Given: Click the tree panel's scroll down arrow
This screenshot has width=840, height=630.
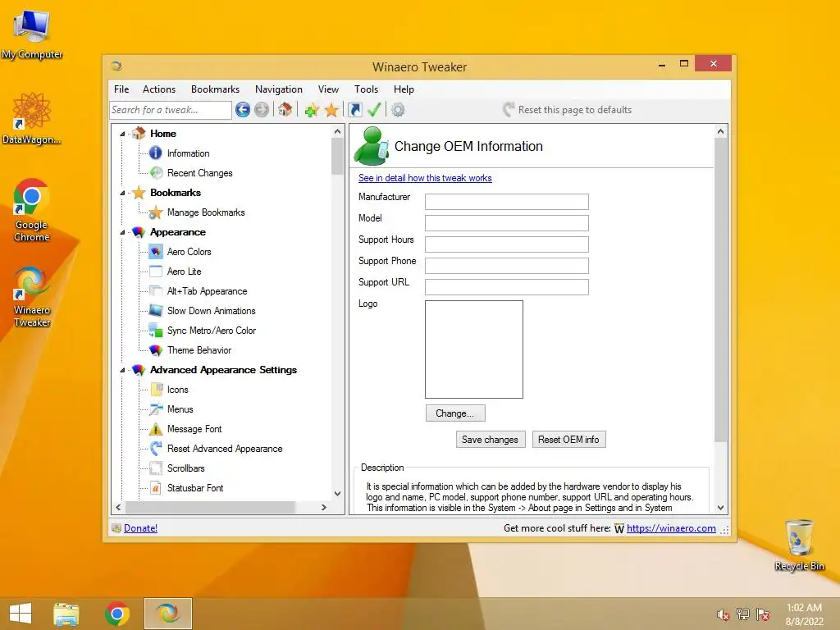Looking at the screenshot, I should pos(337,493).
